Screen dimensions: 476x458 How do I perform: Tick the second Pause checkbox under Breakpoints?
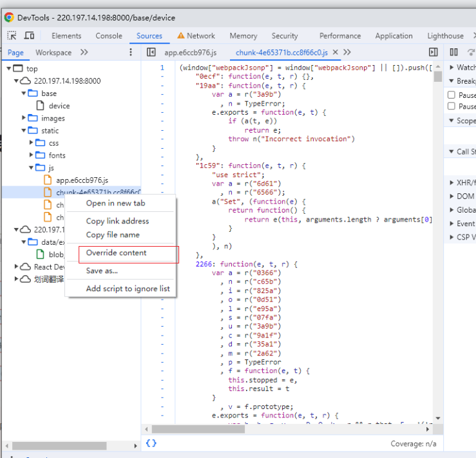tap(452, 106)
